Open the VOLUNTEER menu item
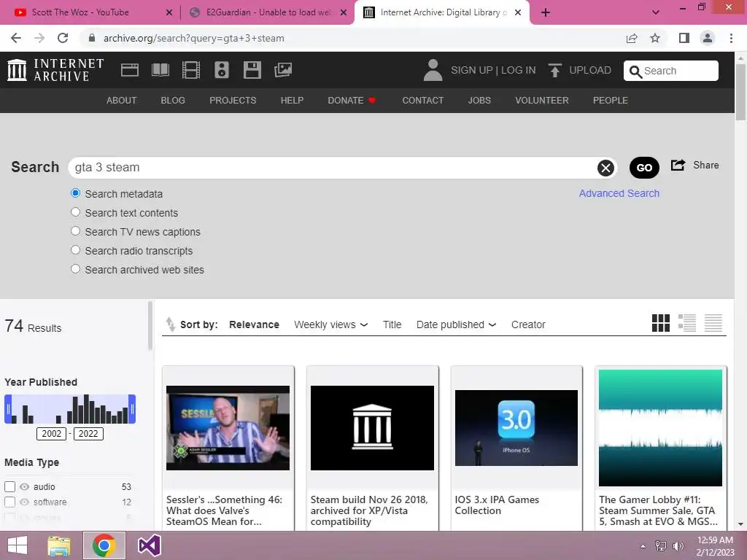The image size is (747, 560). [x=542, y=101]
